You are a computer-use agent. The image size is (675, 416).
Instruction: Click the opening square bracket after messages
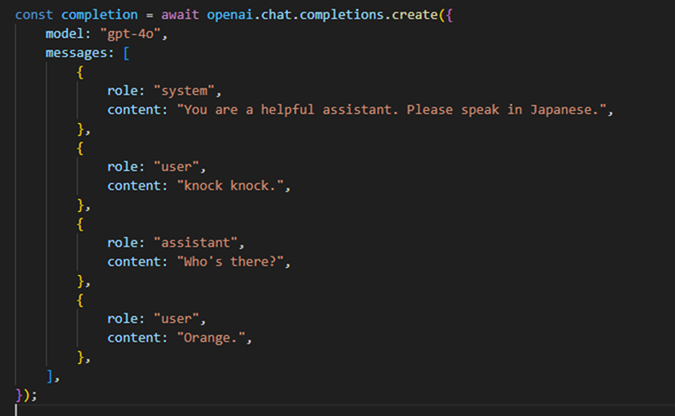[126, 53]
